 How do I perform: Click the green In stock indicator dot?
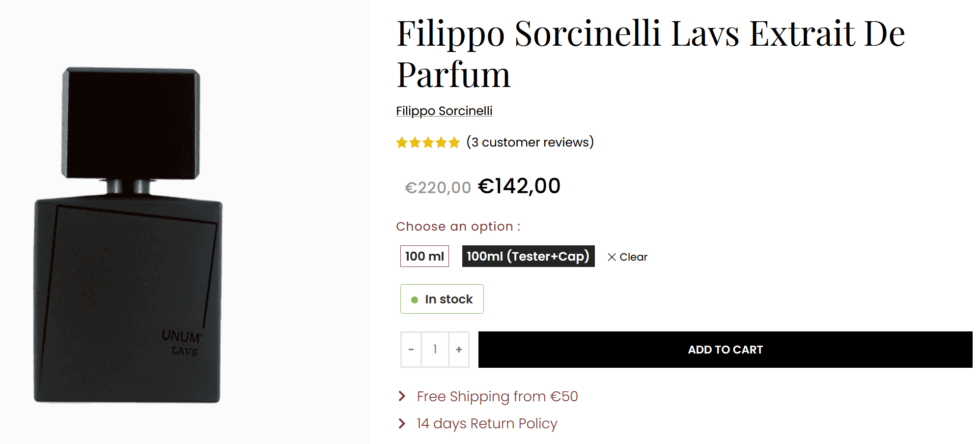(x=415, y=299)
